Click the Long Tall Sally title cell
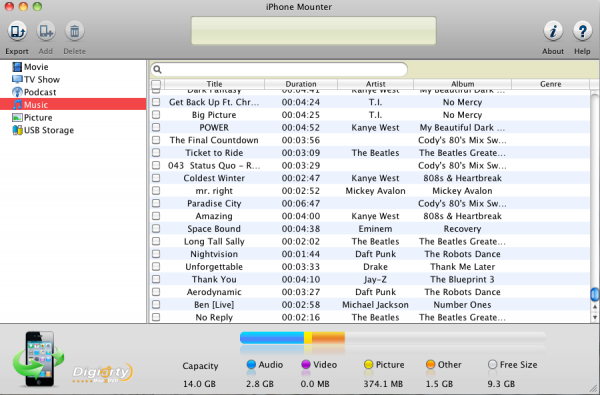The image size is (600, 395). pos(214,242)
